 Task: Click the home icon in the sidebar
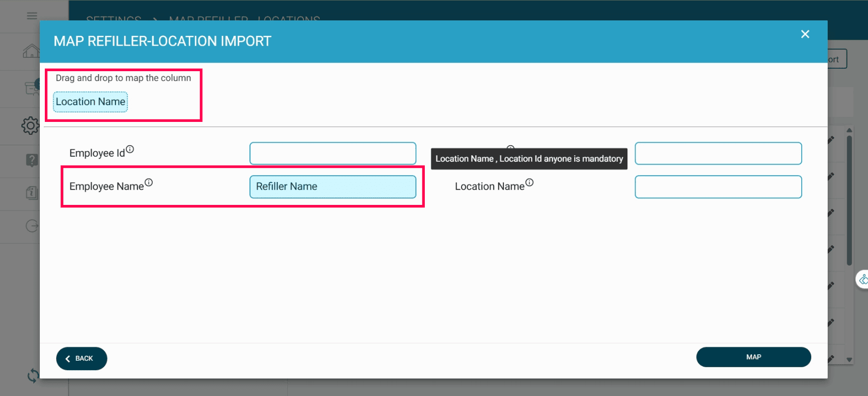[x=31, y=51]
